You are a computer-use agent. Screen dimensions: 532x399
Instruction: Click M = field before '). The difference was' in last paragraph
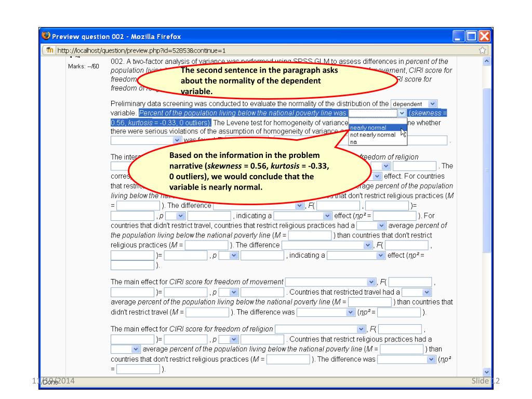[288, 360]
